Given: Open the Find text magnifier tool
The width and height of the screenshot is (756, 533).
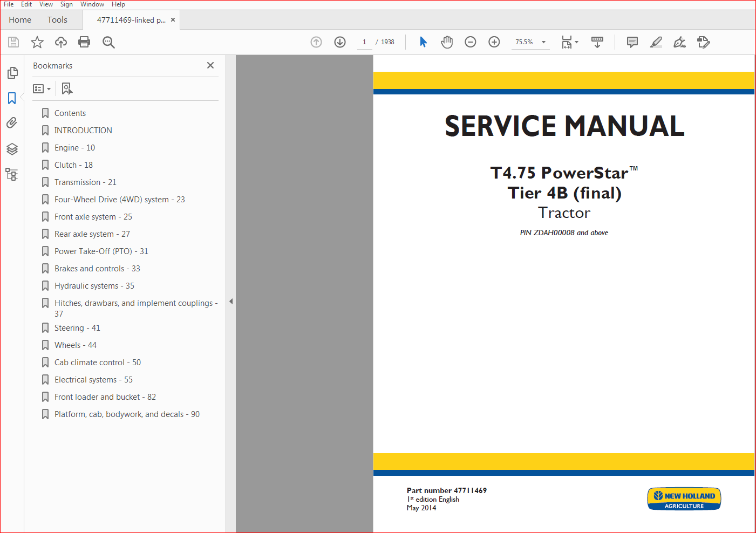Looking at the screenshot, I should coord(108,42).
